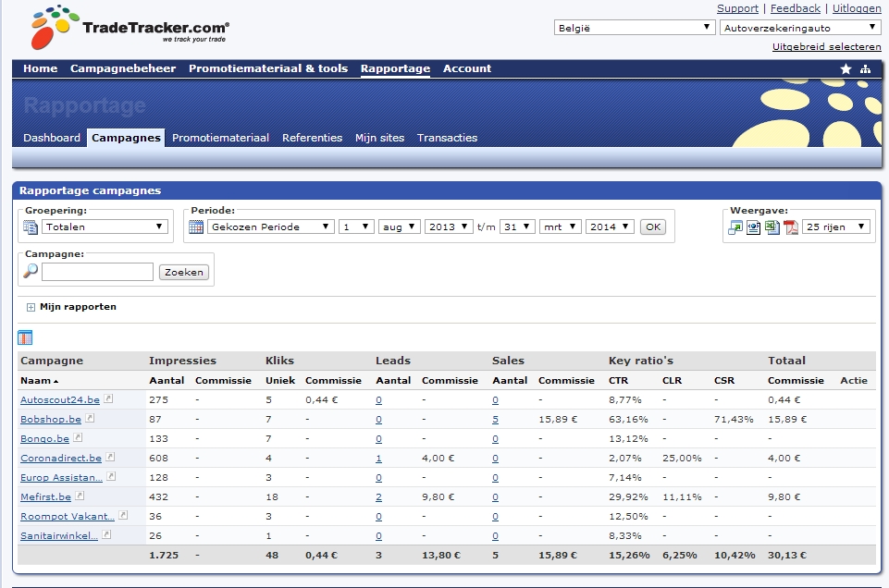889x588 pixels.
Task: Open the column chooser table icon
Action: click(25, 337)
